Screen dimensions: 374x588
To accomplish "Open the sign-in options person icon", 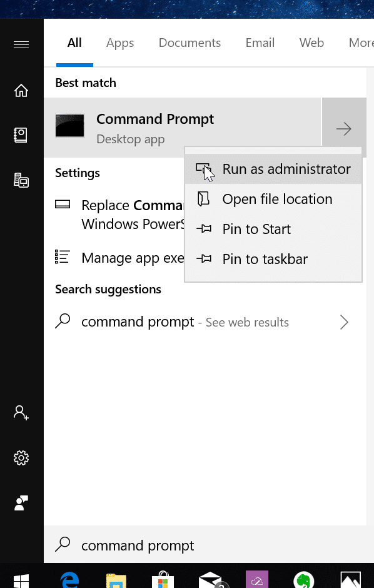I will (x=21, y=413).
